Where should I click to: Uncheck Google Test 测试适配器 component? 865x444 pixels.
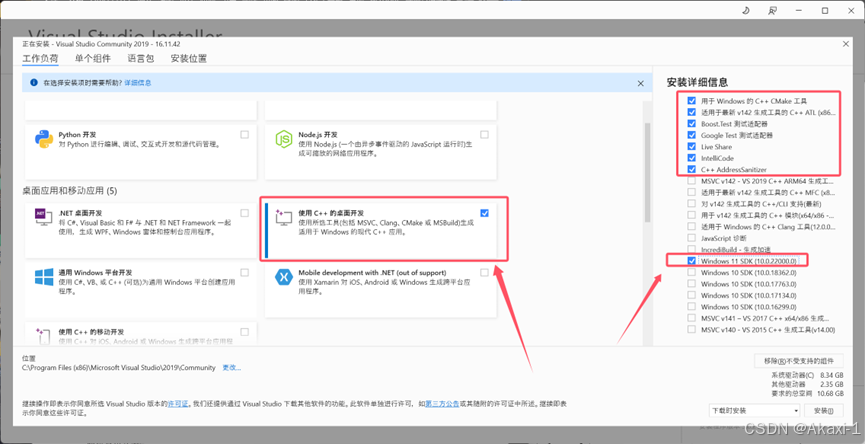692,135
